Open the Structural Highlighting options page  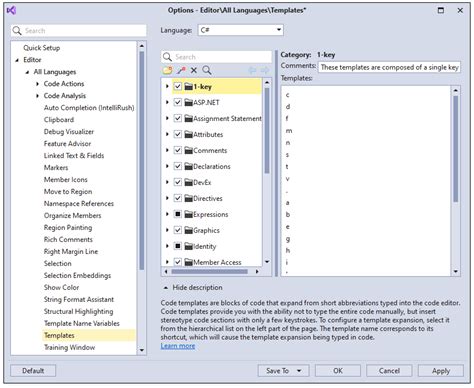pos(79,311)
